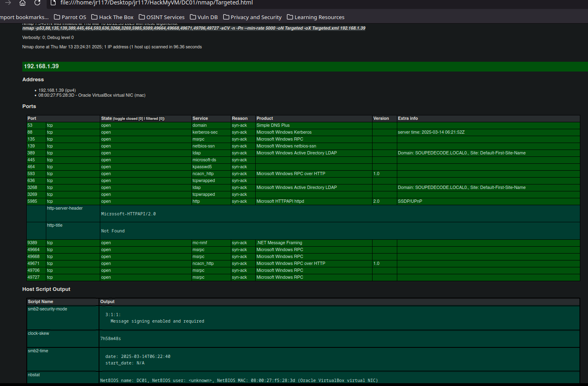Click Microsoft-HTTPAPI/2.0 output text
The image size is (588, 386).
click(128, 214)
